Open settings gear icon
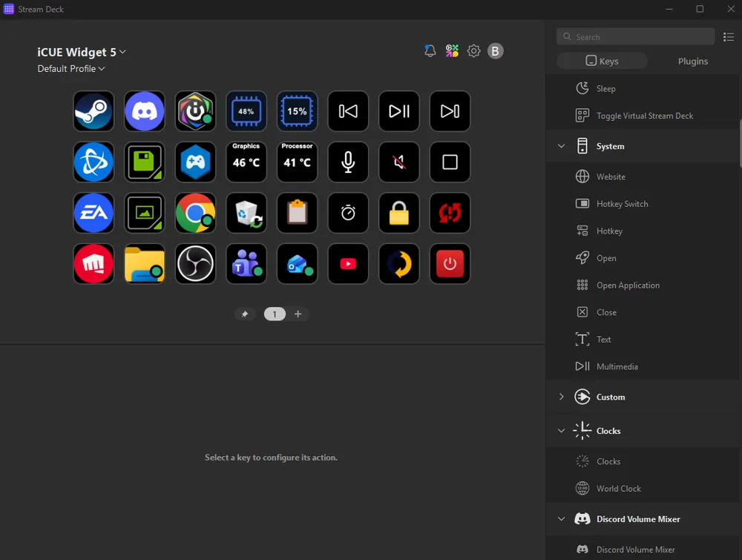Viewport: 742px width, 560px height. coord(473,50)
